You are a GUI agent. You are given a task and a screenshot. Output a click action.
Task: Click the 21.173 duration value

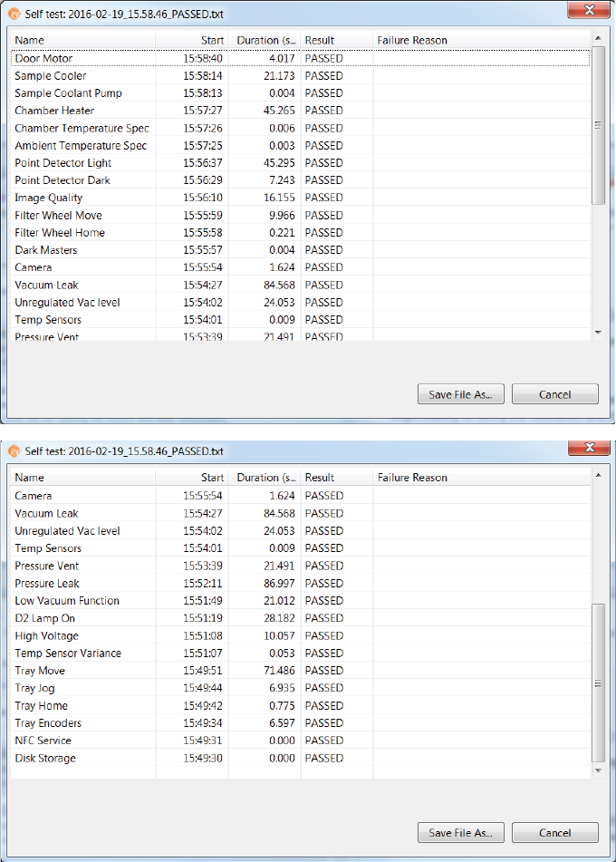(x=279, y=76)
